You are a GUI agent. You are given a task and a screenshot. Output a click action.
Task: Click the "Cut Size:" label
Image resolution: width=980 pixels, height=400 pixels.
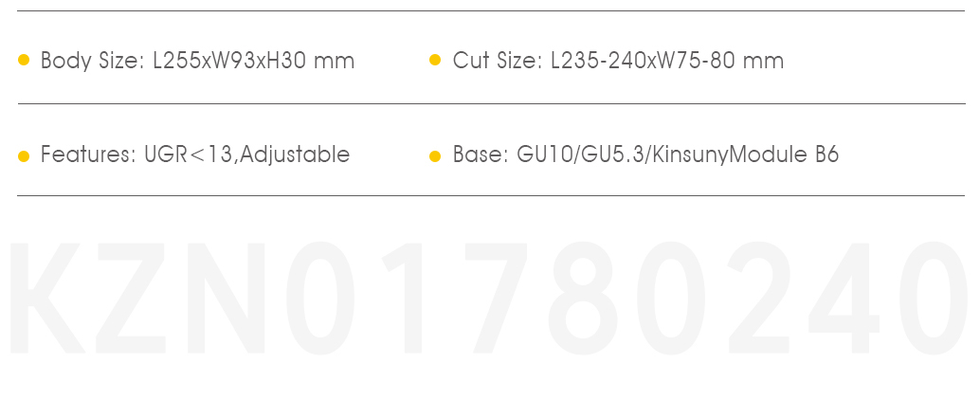(x=498, y=61)
